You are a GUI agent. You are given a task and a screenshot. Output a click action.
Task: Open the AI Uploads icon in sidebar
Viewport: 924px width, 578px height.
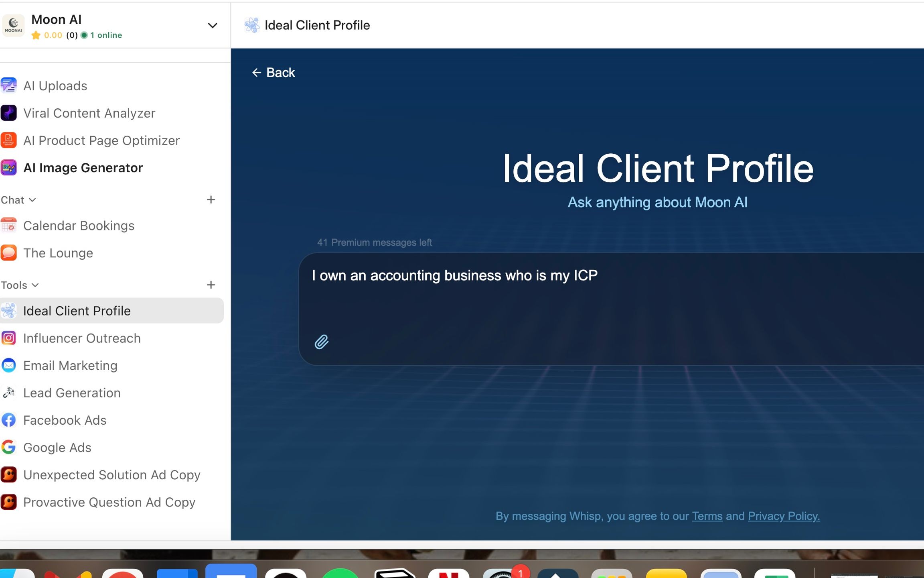[8, 85]
